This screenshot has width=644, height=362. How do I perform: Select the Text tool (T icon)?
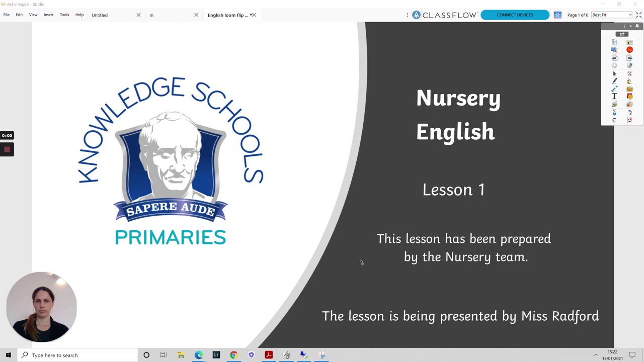click(614, 97)
